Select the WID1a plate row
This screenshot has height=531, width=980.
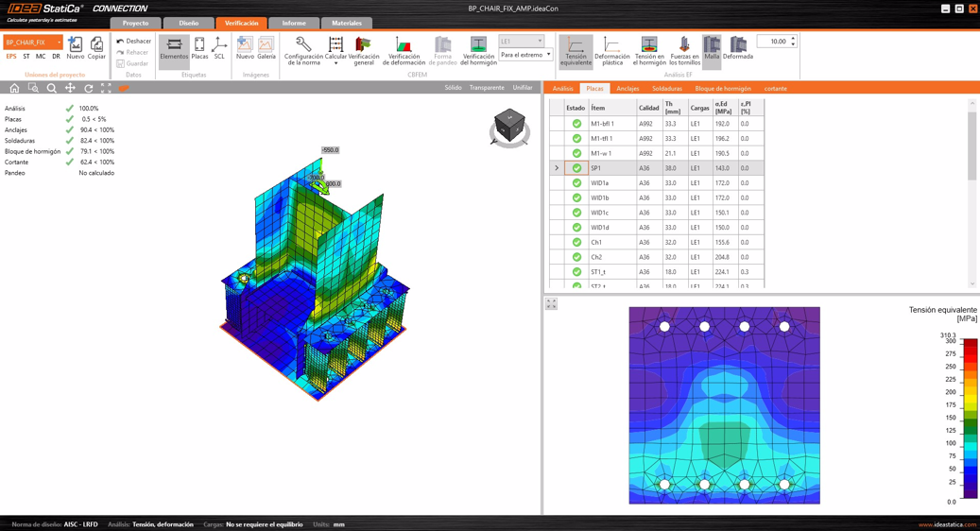(656, 183)
